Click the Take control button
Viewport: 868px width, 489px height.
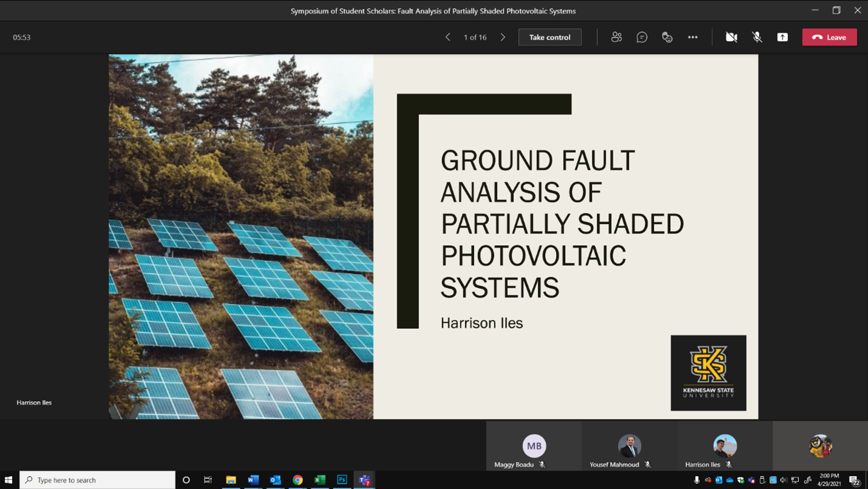click(549, 37)
